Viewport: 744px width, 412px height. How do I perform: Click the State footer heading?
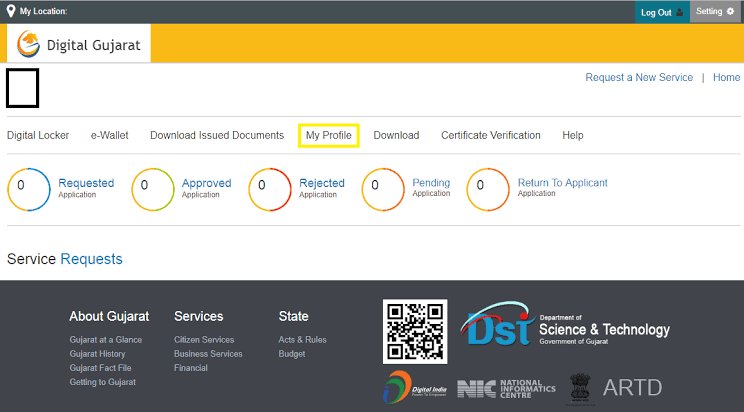293,316
